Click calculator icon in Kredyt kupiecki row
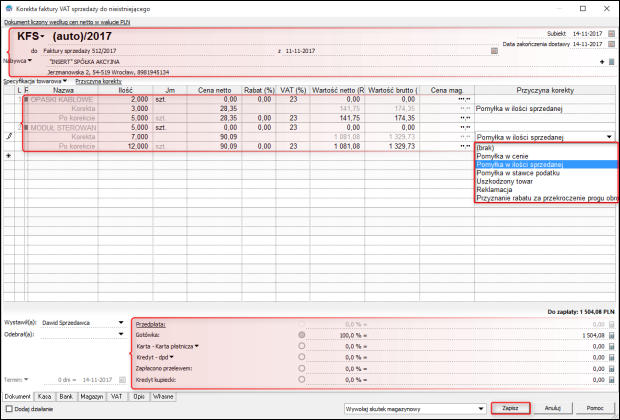The height and width of the screenshot is (420, 620). tap(612, 380)
